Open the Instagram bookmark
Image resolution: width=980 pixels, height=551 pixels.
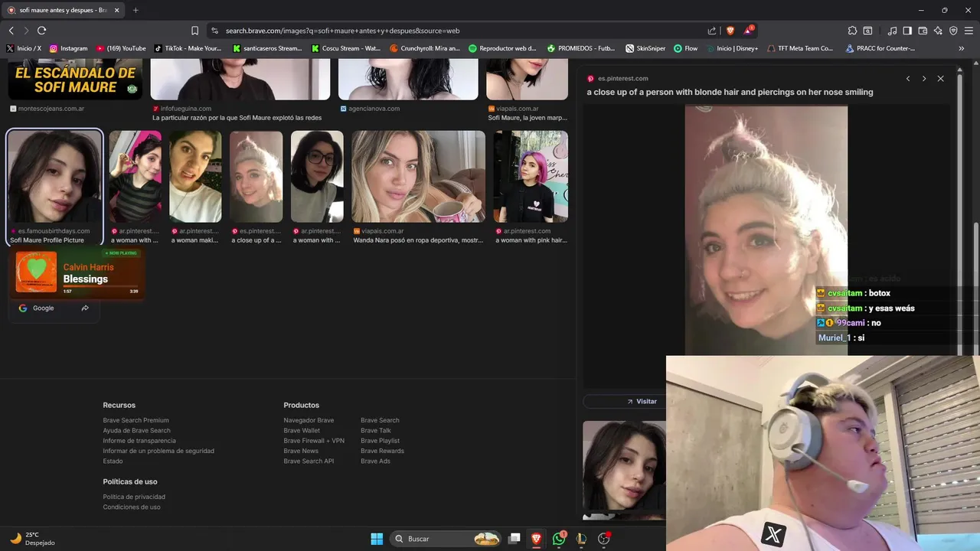coord(68,48)
